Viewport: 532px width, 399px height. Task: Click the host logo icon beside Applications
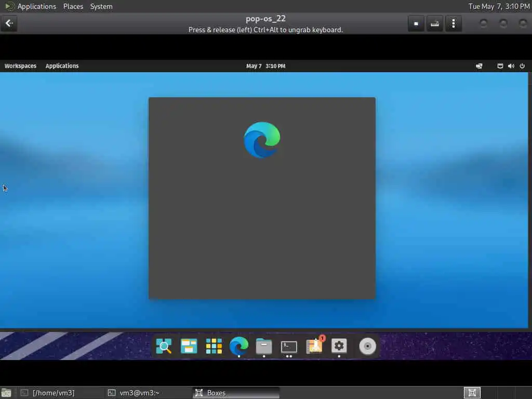[9, 6]
